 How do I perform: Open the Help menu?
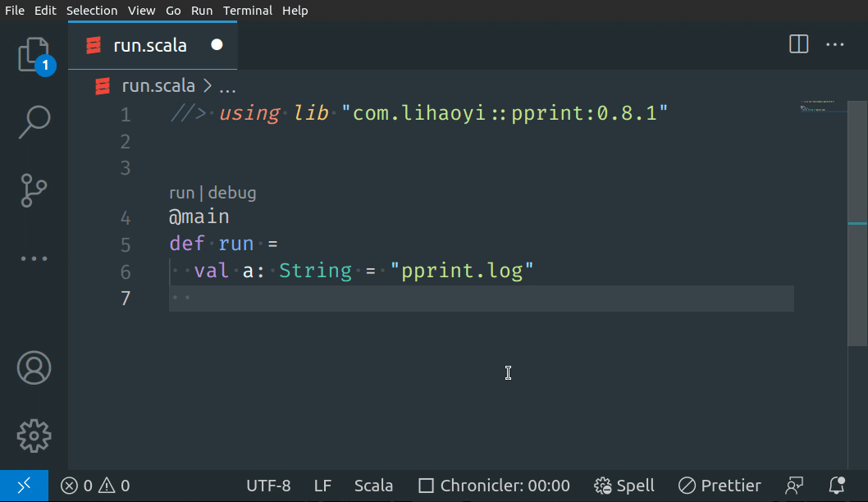(295, 11)
